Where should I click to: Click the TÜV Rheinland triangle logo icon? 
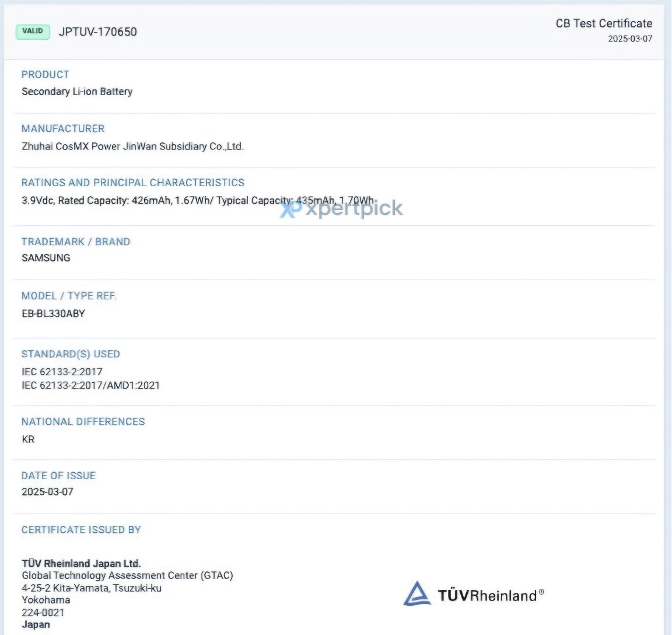416,594
